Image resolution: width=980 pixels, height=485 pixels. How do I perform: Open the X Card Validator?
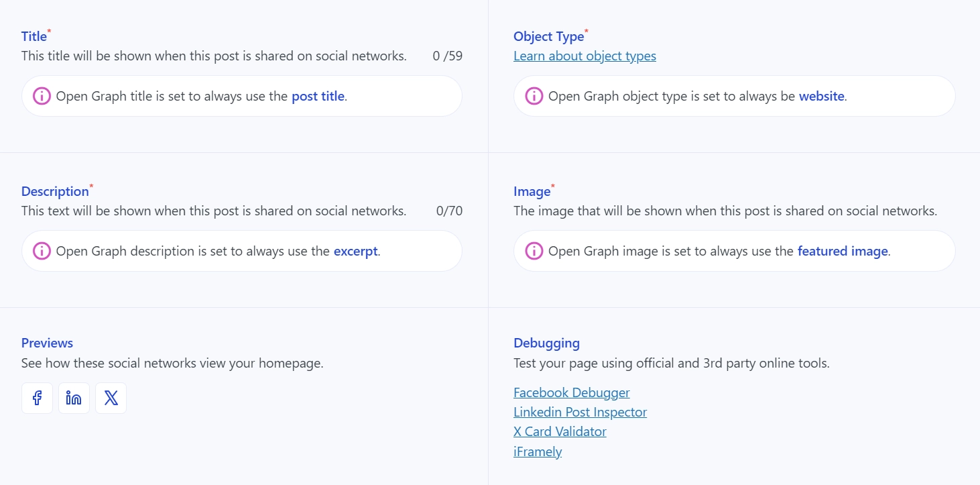point(560,431)
